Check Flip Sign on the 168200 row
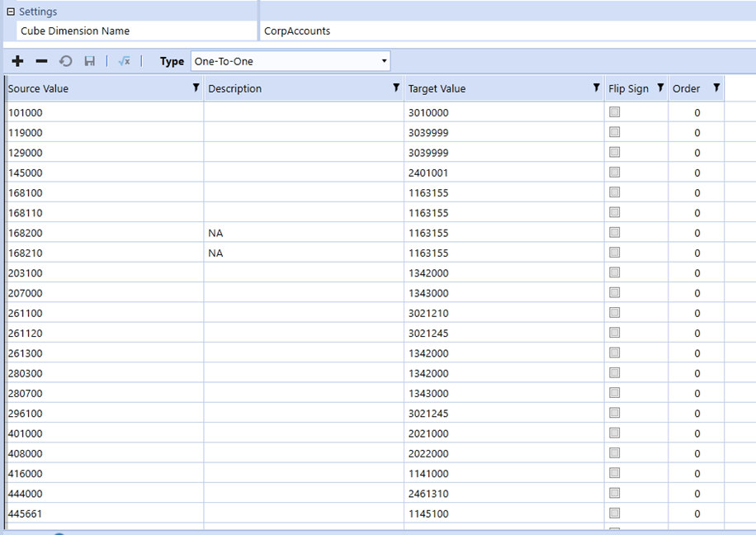The image size is (756, 535). 613,232
